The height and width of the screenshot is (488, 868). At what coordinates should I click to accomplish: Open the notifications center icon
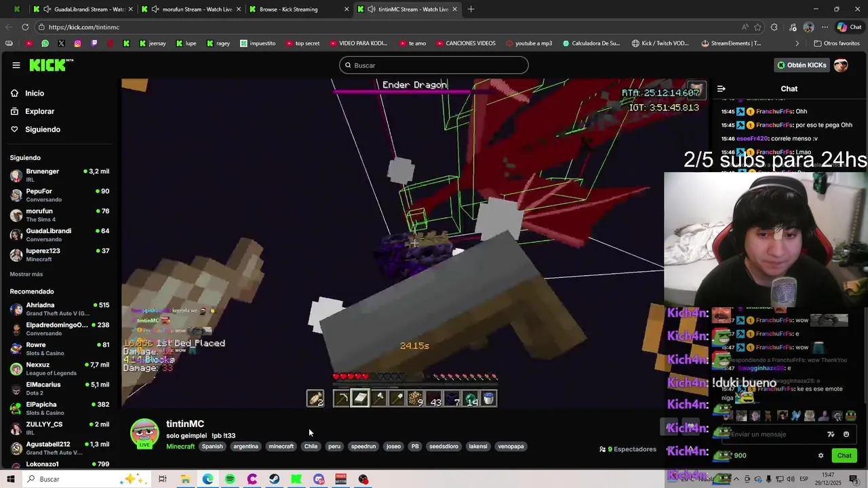[854, 479]
